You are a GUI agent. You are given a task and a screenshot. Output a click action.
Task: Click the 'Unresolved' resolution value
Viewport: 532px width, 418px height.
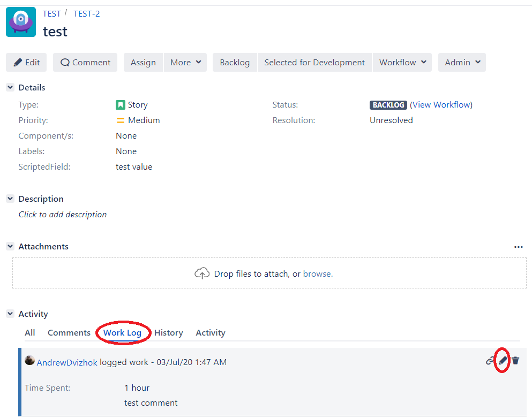click(x=391, y=120)
